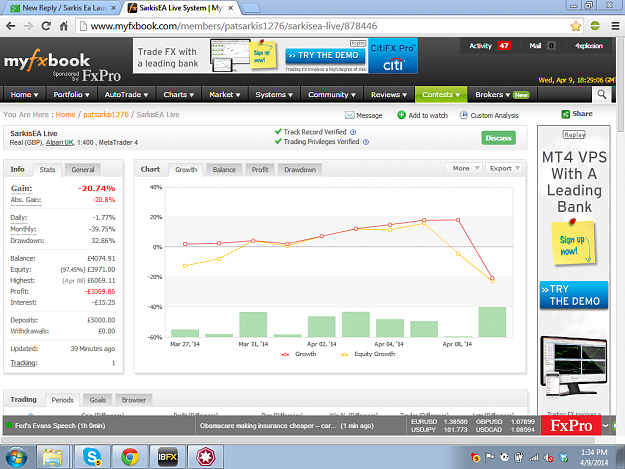The image size is (625, 469).
Task: Click the Tracking link in Info
Action: [24, 363]
